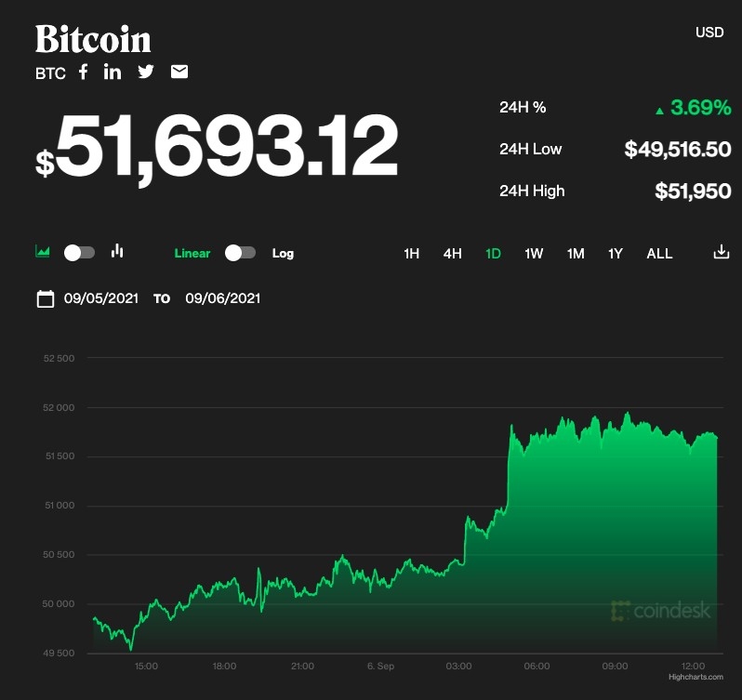Open the USD currency selector
Screen dimensions: 742x700
pos(709,33)
